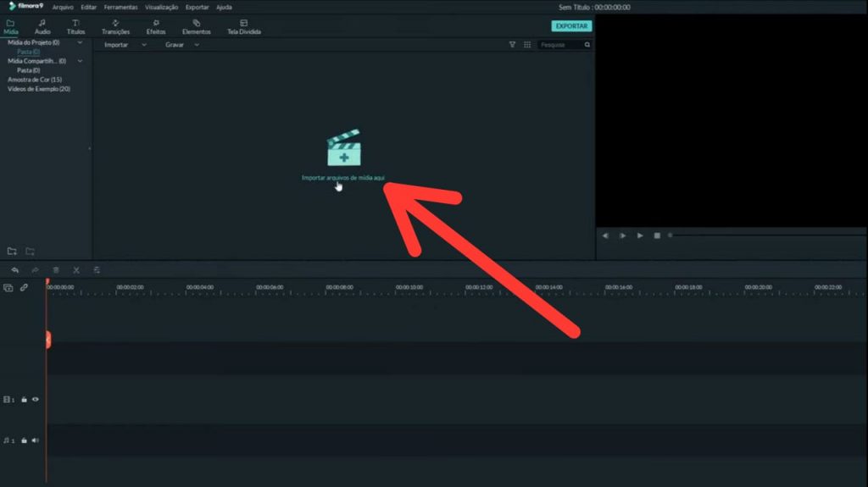Switch to the Transições tab
Viewport: 868px width, 487px height.
[x=115, y=27]
